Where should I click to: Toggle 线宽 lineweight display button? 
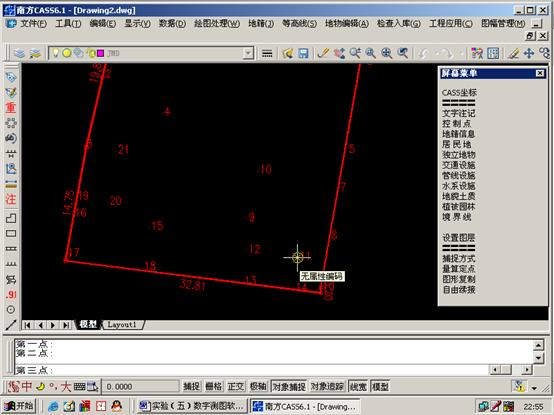[358, 386]
